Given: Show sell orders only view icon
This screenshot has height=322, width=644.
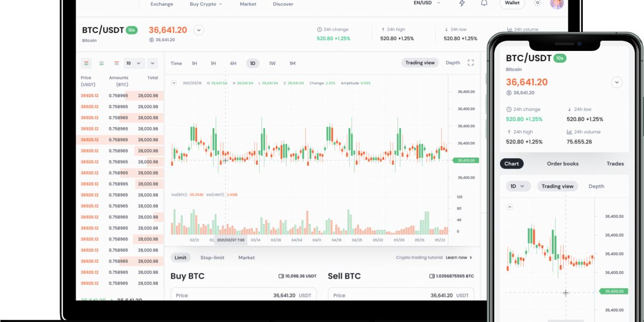Looking at the screenshot, I should click(x=116, y=63).
